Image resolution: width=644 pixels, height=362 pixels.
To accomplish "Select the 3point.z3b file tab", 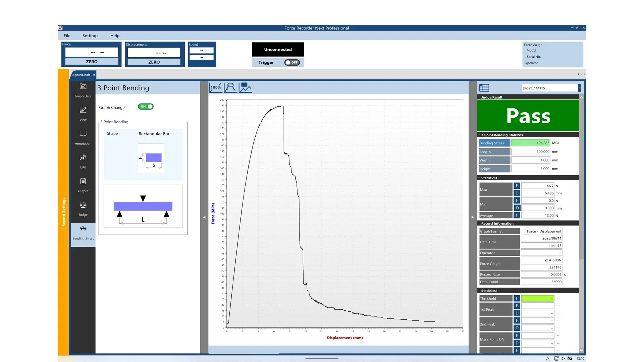I will pyautogui.click(x=81, y=75).
